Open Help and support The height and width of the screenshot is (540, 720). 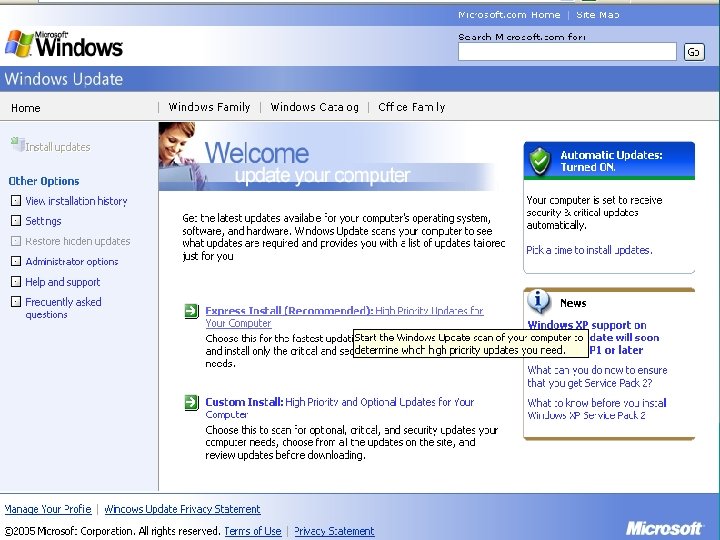62,282
